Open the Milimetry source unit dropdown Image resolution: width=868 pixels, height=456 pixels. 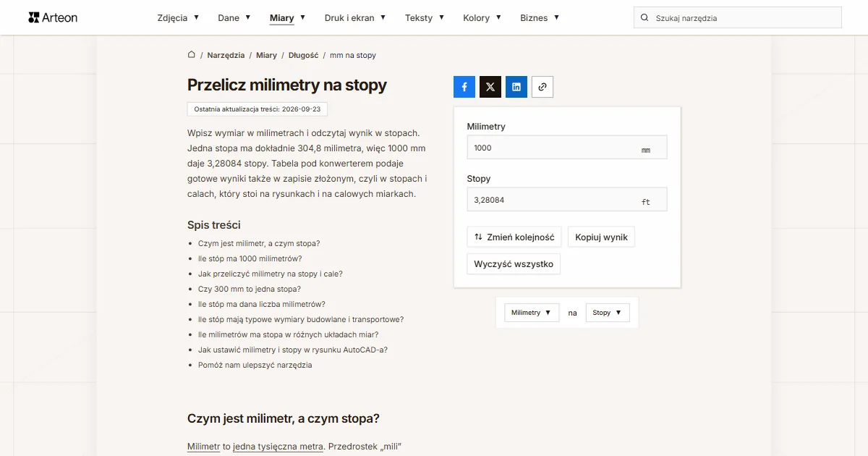tap(532, 313)
